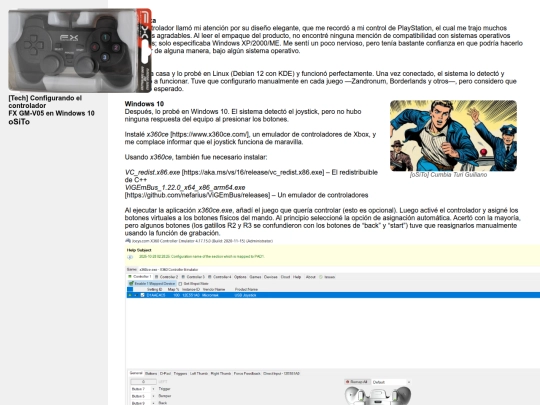Viewport: 540px width, 405px height.
Task: Switch to the Controller 4 tab
Action: click(x=220, y=277)
